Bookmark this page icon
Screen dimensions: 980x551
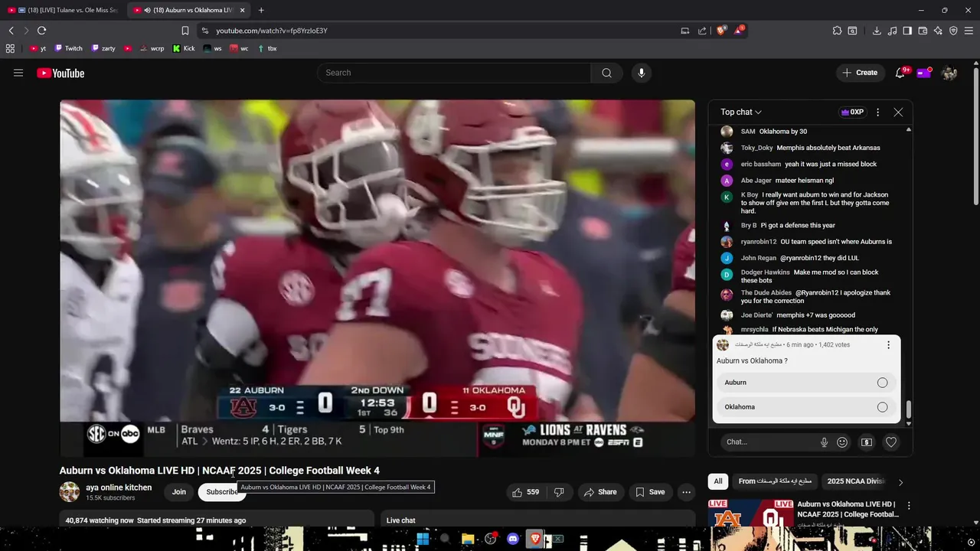(185, 31)
